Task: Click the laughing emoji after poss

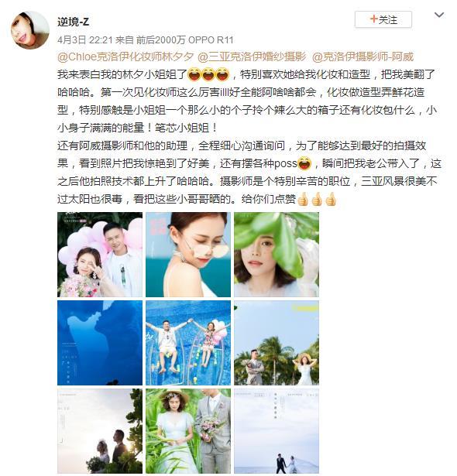Action: coord(304,163)
